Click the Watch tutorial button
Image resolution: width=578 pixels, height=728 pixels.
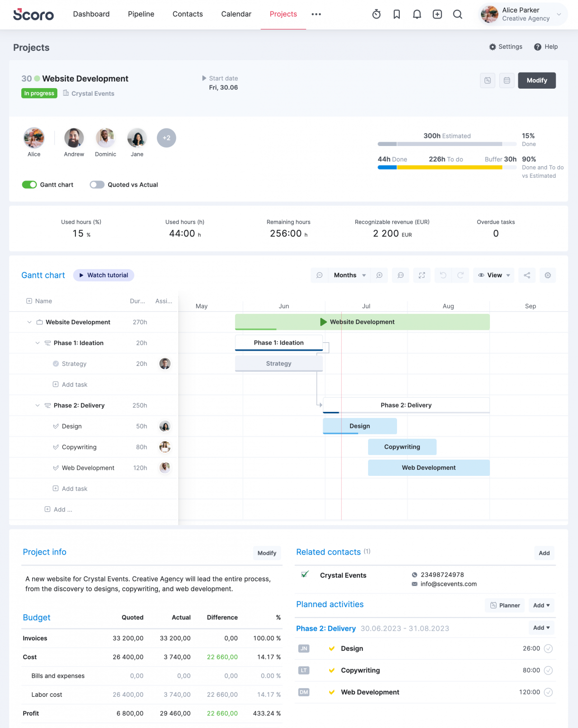click(x=103, y=275)
